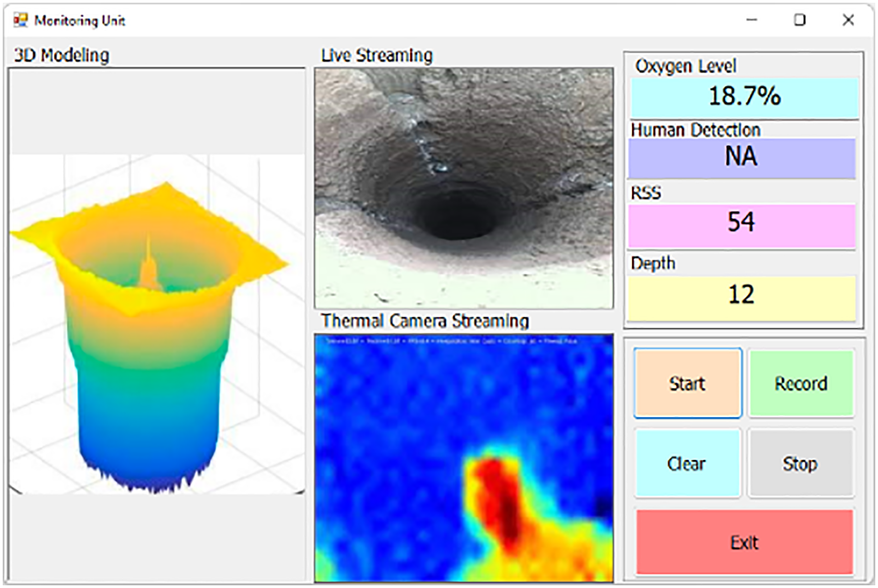
Task: Click the Monitoring Unit app icon
Action: tap(20, 21)
